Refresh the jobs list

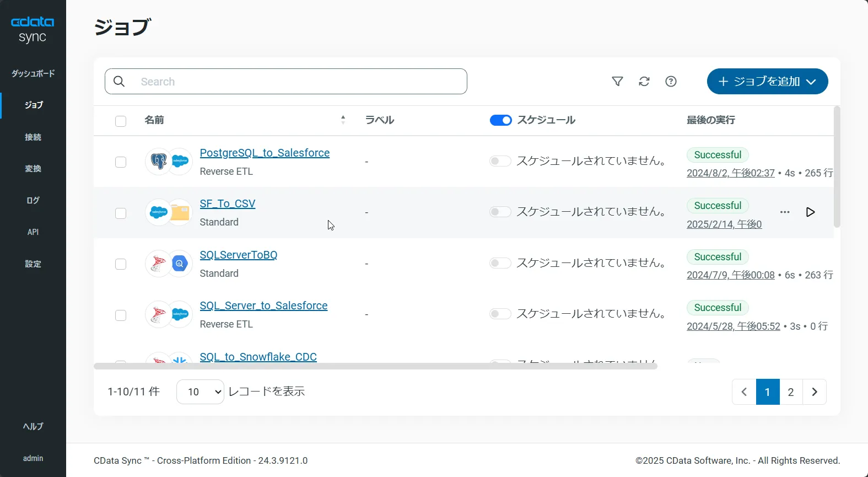tap(644, 82)
